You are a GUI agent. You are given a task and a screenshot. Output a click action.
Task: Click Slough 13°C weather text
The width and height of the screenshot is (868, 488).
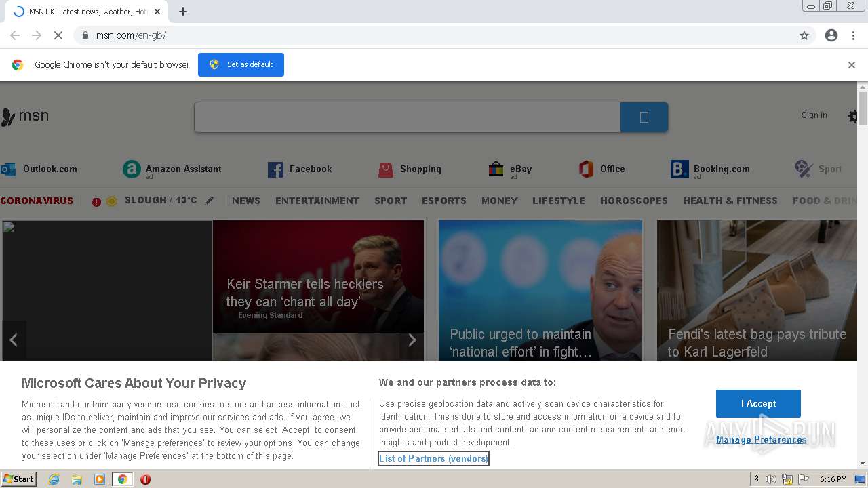(161, 200)
